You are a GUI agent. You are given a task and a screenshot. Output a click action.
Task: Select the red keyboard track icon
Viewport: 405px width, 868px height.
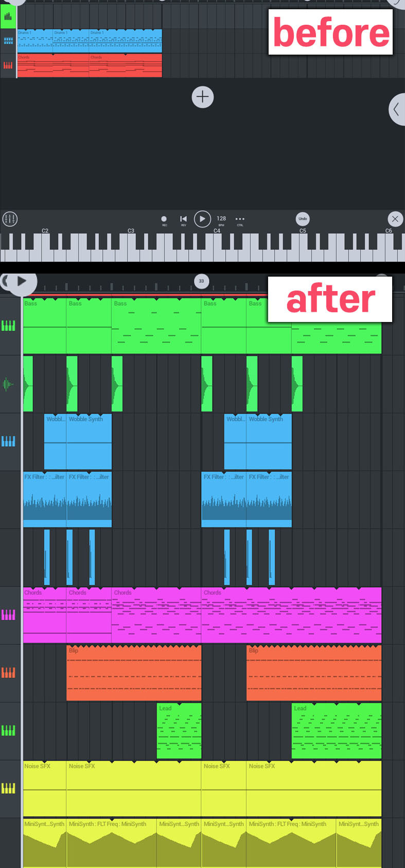click(x=8, y=65)
